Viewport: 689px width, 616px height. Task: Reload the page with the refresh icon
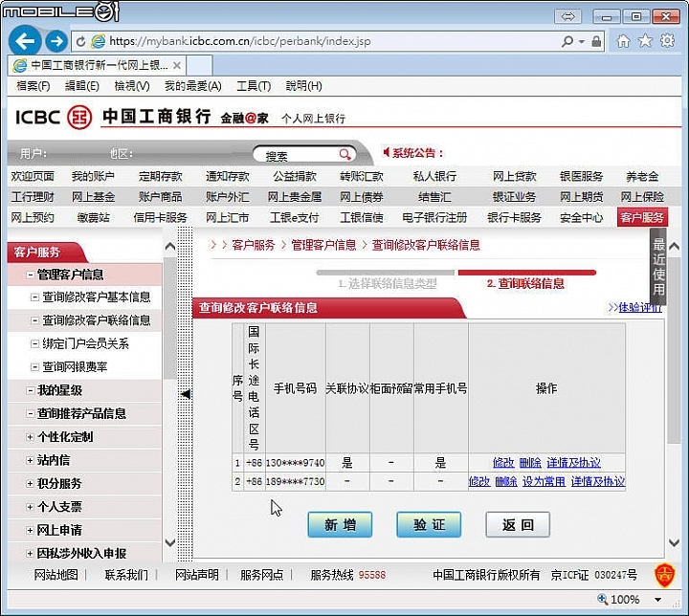pyautogui.click(x=80, y=42)
